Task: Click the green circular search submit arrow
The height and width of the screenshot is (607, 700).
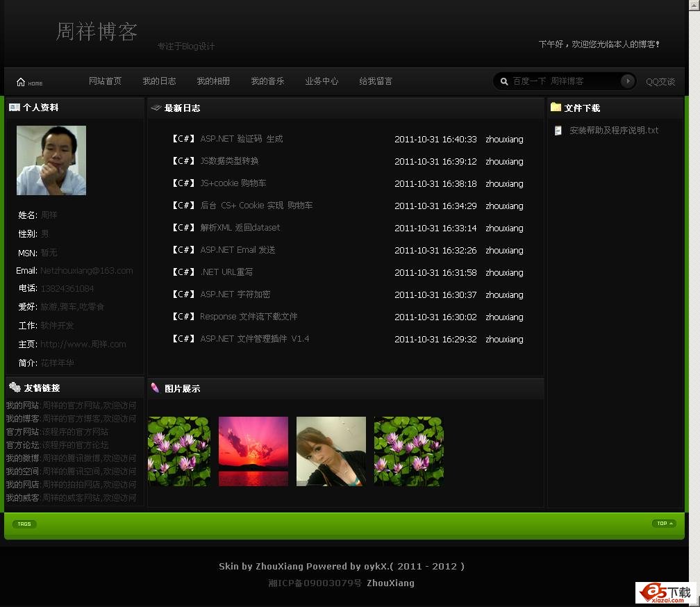Action: pyautogui.click(x=627, y=81)
